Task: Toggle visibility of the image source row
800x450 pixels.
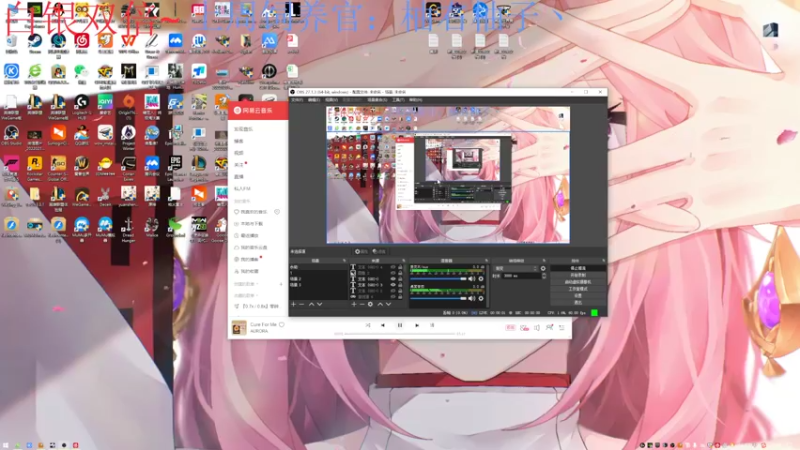Action: click(x=393, y=273)
